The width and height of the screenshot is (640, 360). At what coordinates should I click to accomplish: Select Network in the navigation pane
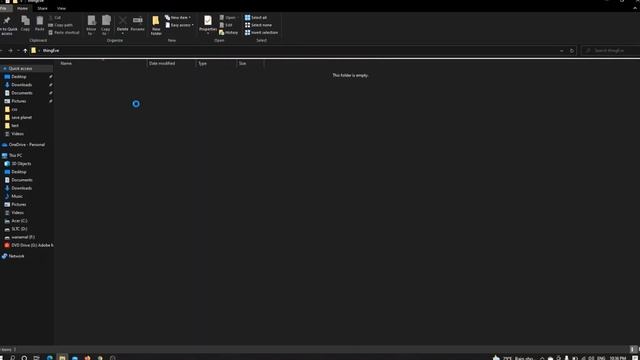(x=16, y=256)
